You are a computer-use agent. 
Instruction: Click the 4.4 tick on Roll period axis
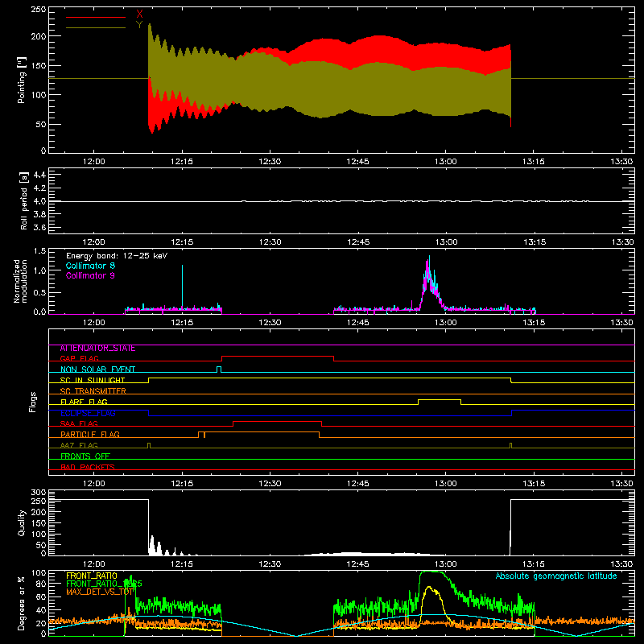pos(39,175)
